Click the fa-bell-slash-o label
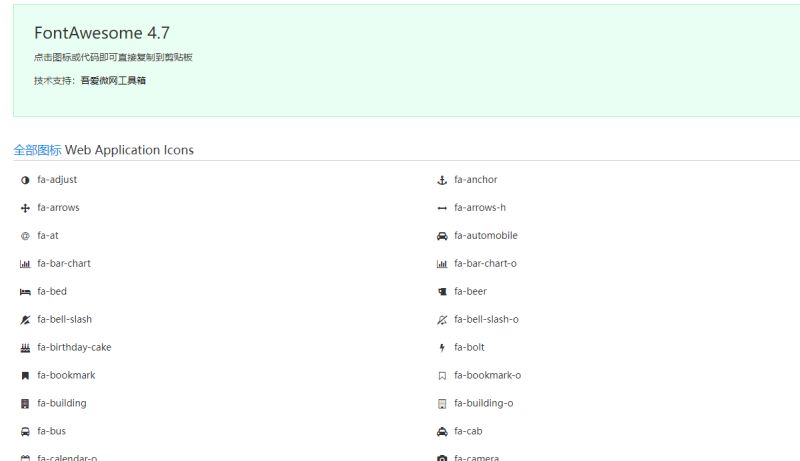The image size is (800, 461). click(486, 320)
